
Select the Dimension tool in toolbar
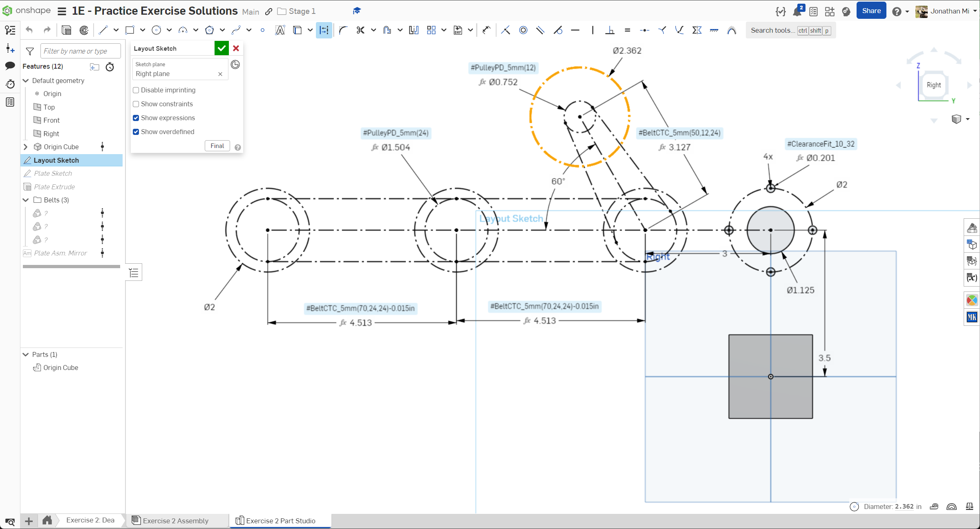click(x=324, y=30)
